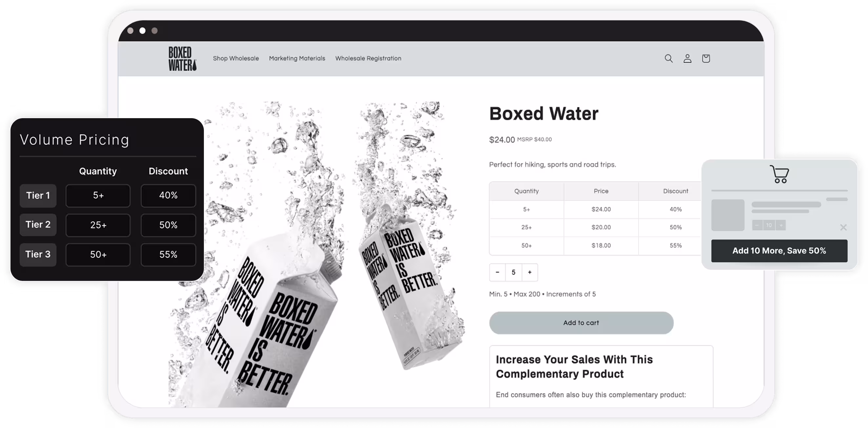The width and height of the screenshot is (868, 428).
Task: Open Shop Wholesale menu item
Action: 236,58
